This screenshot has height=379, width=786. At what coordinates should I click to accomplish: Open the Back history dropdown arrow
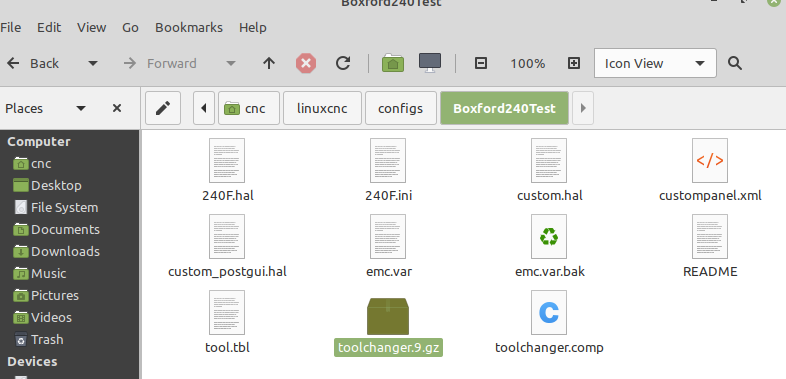point(93,64)
